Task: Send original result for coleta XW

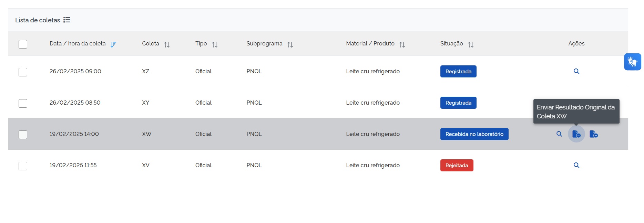Action: click(x=576, y=134)
